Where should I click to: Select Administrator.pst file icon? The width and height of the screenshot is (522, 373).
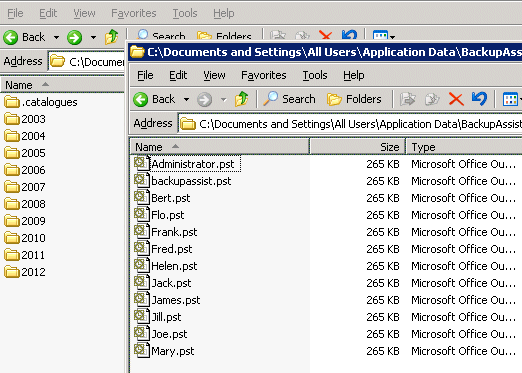[x=142, y=164]
